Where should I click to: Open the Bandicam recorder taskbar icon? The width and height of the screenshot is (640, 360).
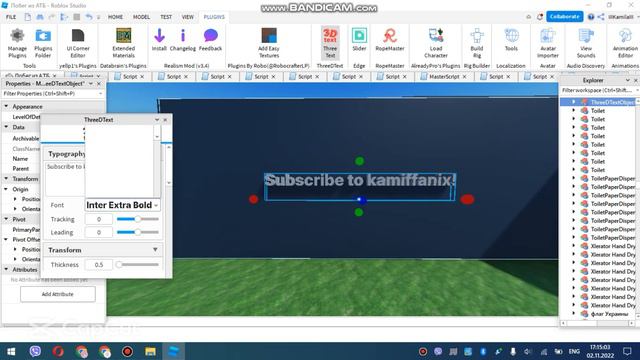tap(127, 351)
